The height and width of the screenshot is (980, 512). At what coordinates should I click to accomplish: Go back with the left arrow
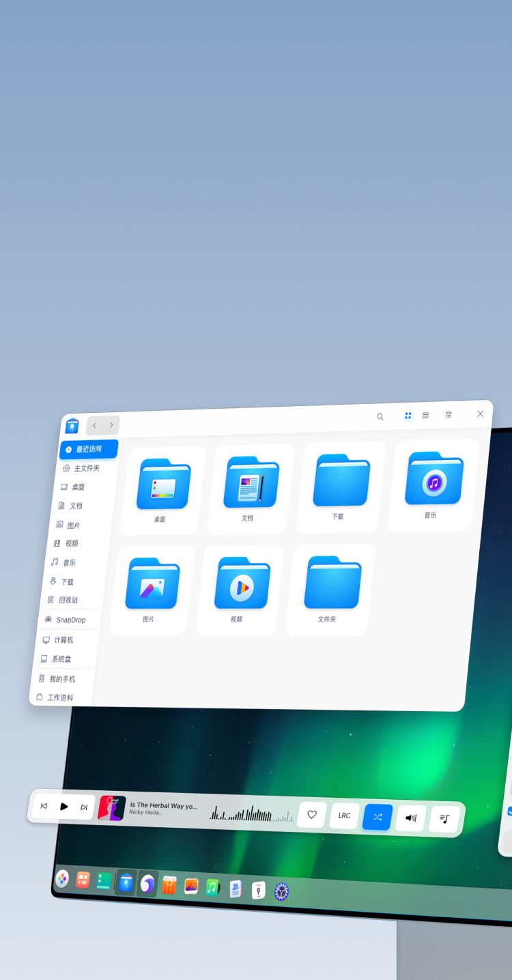point(94,426)
